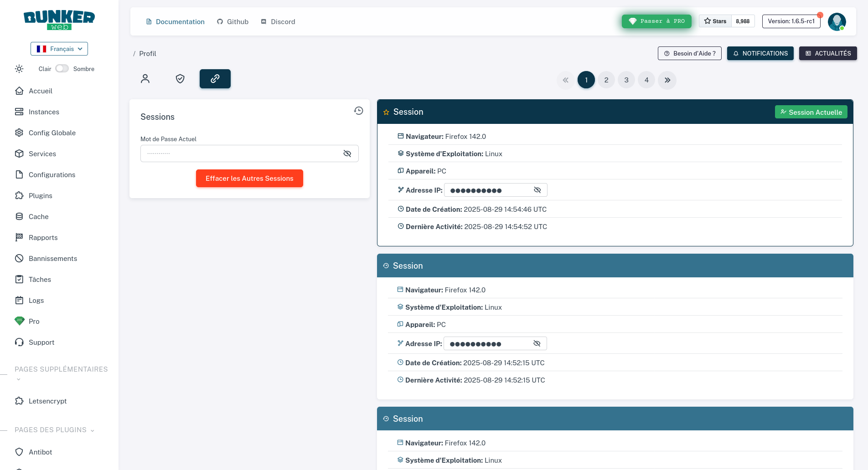Open the profile user tab icon
This screenshot has height=470, width=868.
(x=145, y=79)
